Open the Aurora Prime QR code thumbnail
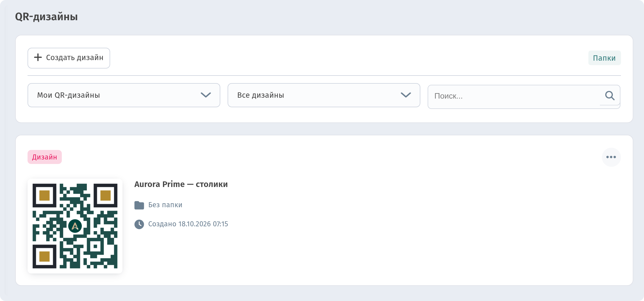 coord(75,226)
